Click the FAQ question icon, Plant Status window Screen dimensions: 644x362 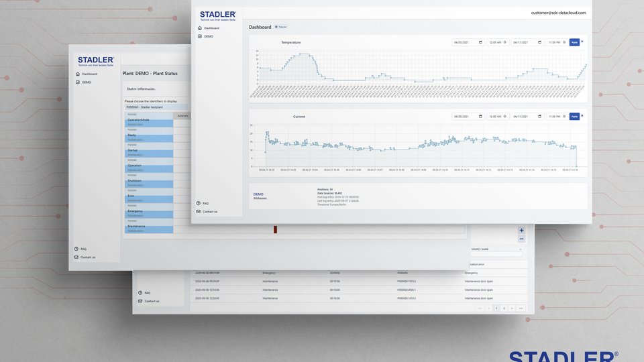tap(76, 249)
